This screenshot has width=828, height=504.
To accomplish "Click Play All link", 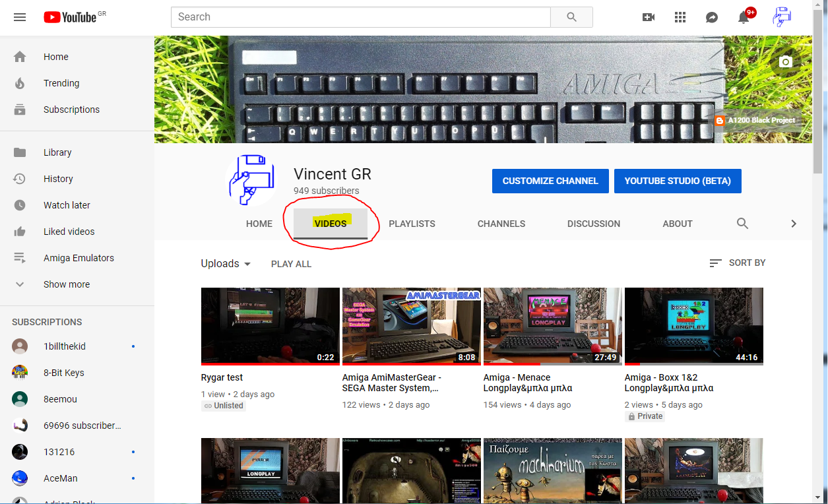I will (291, 264).
